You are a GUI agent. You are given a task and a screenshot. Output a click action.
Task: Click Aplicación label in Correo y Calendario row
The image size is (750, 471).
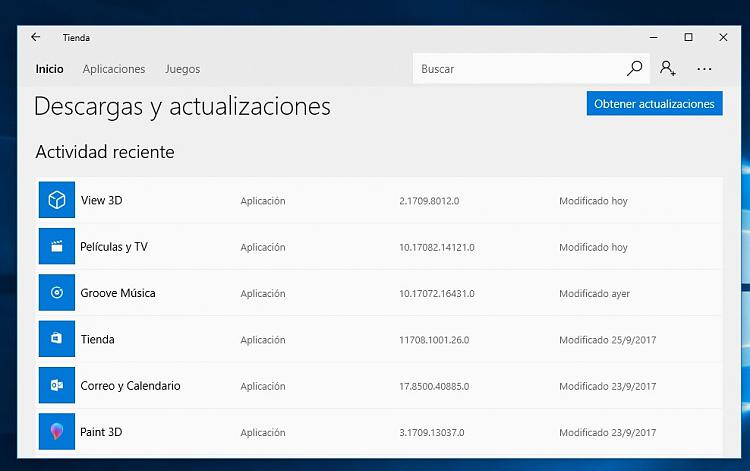point(263,386)
